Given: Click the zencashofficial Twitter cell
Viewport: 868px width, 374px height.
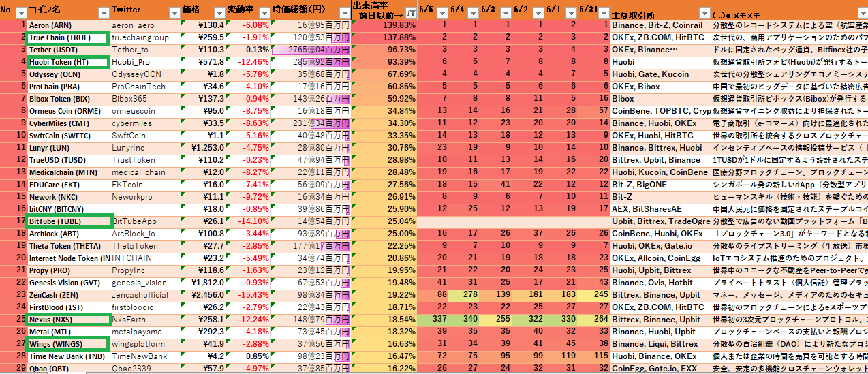Looking at the screenshot, I should [146, 295].
